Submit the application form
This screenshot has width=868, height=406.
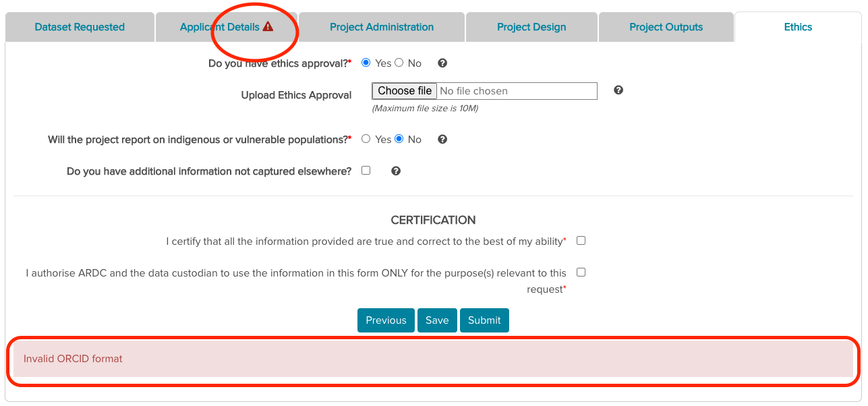pyautogui.click(x=484, y=320)
